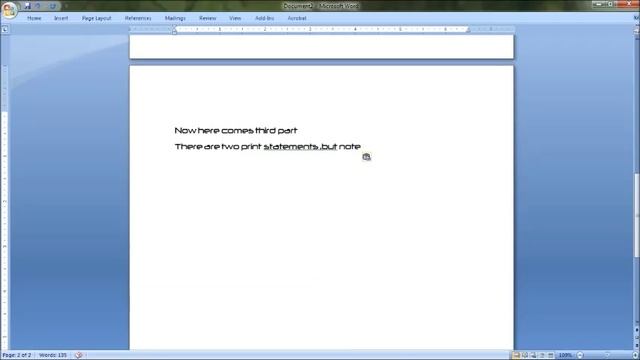The height and width of the screenshot is (360, 640).
Task: Open the Mailings ribbon tab
Action: click(175, 18)
